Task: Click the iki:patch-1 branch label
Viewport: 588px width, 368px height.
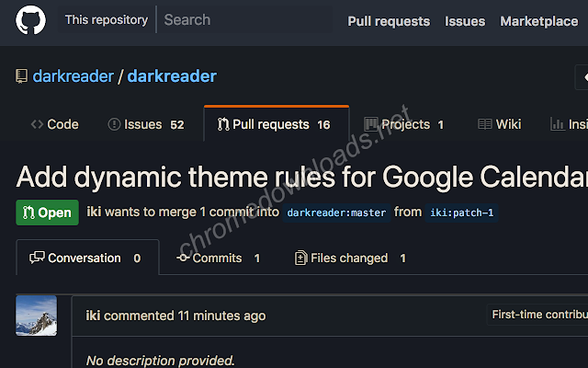Action: click(x=461, y=213)
